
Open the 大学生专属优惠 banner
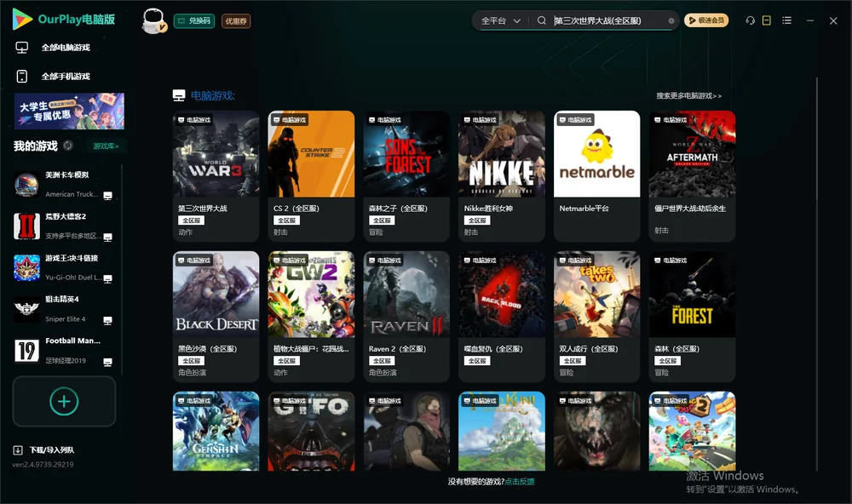click(x=69, y=111)
